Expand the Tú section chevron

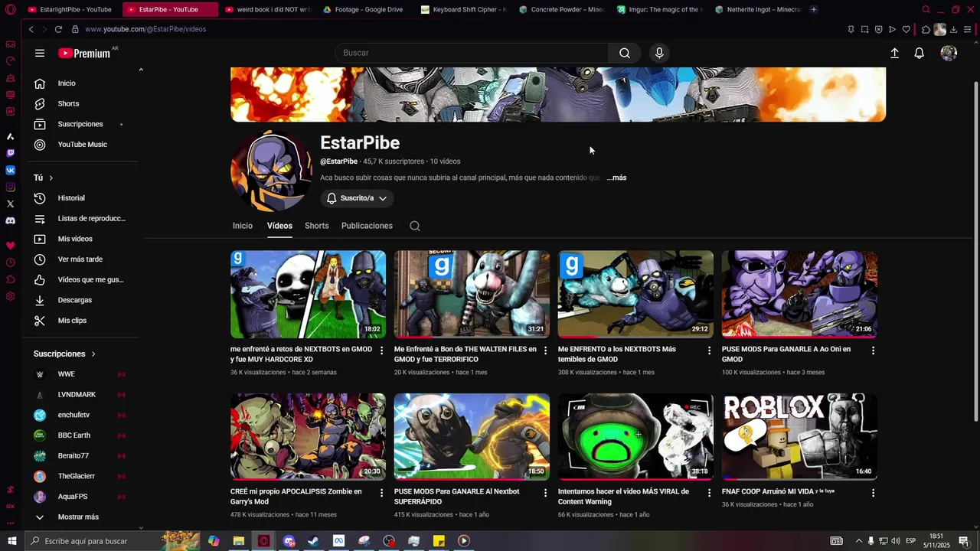pyautogui.click(x=51, y=178)
